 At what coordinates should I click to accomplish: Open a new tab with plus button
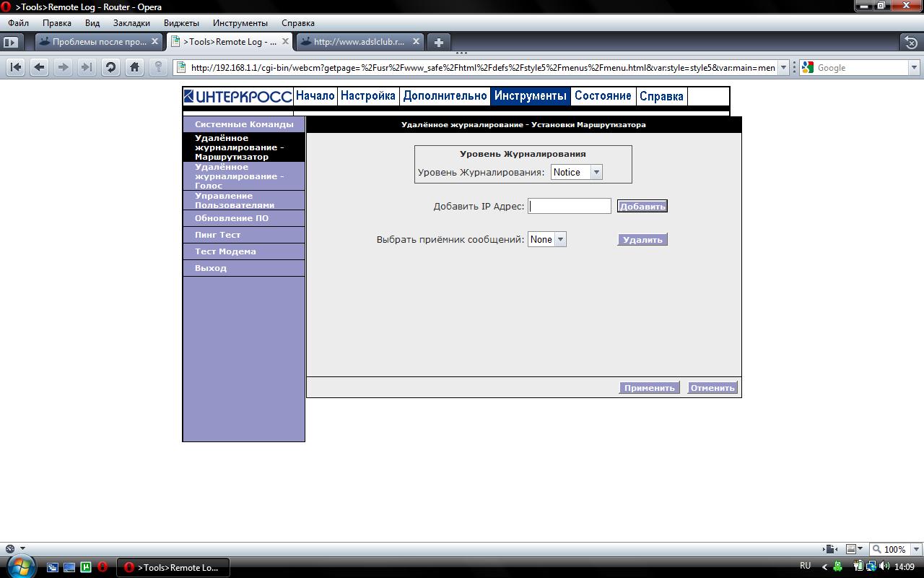[438, 42]
